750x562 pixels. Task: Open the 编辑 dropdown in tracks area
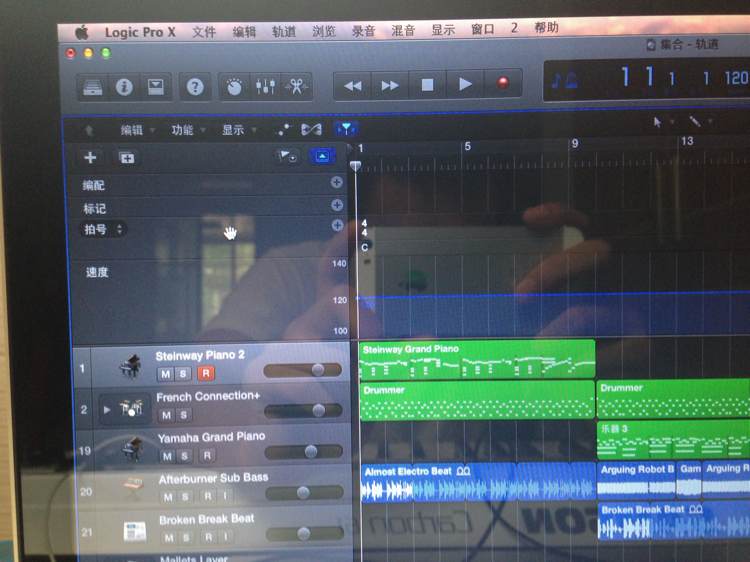click(137, 130)
